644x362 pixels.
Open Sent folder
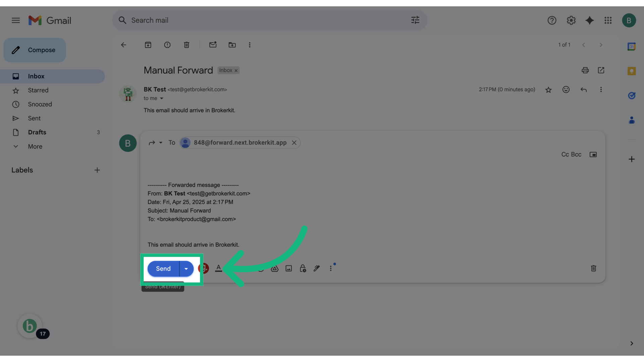click(x=53, y=118)
